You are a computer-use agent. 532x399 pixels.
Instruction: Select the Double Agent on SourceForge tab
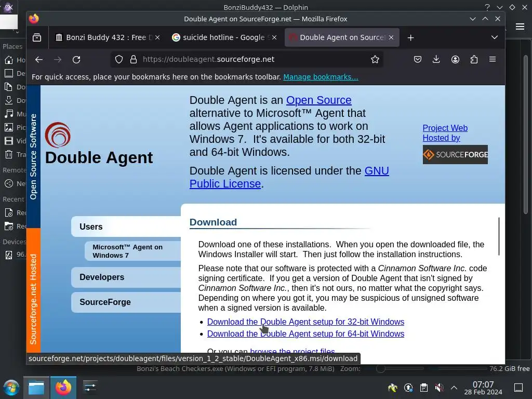tap(342, 37)
